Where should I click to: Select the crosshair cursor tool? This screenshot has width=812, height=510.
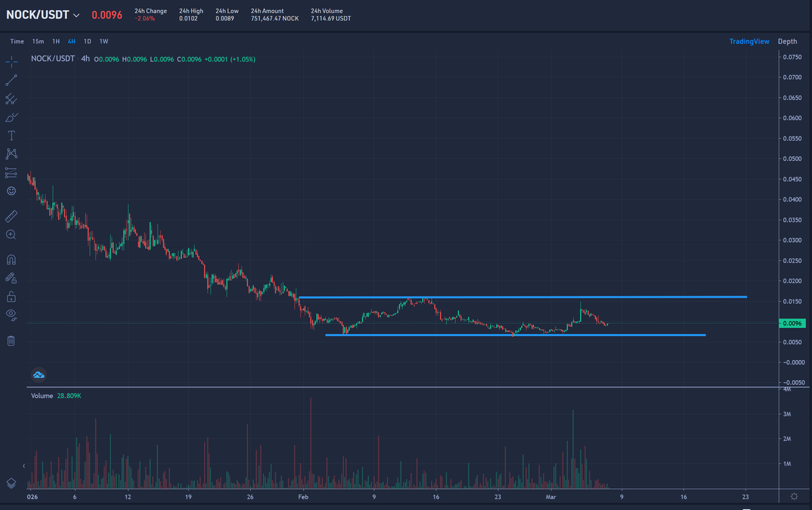coord(12,62)
